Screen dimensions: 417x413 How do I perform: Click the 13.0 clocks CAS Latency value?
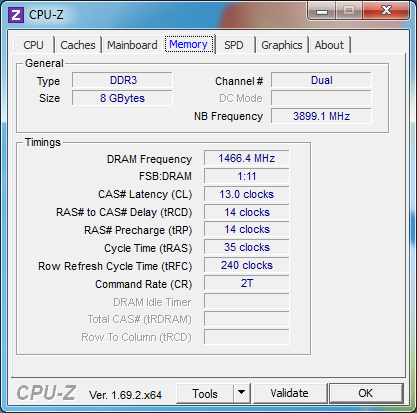247,194
